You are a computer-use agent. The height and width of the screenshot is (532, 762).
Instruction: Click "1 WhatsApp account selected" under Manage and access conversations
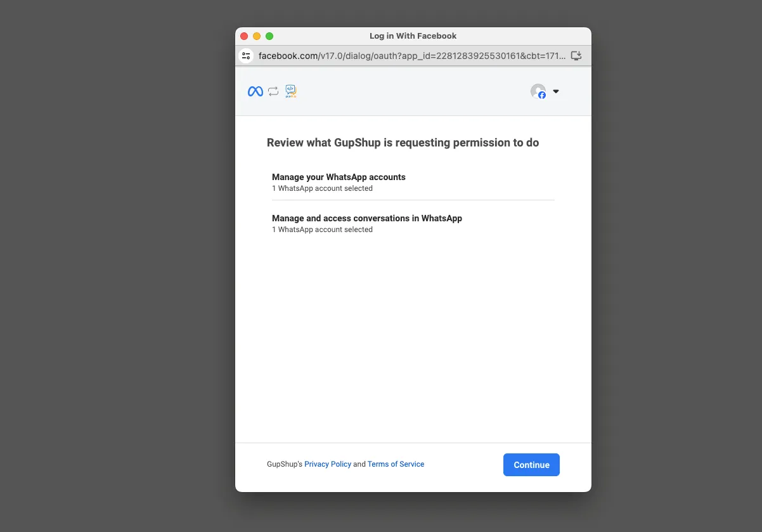coord(322,230)
